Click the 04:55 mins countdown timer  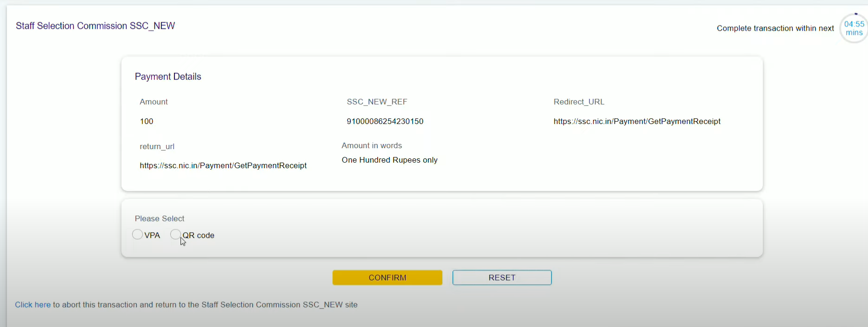[x=854, y=28]
